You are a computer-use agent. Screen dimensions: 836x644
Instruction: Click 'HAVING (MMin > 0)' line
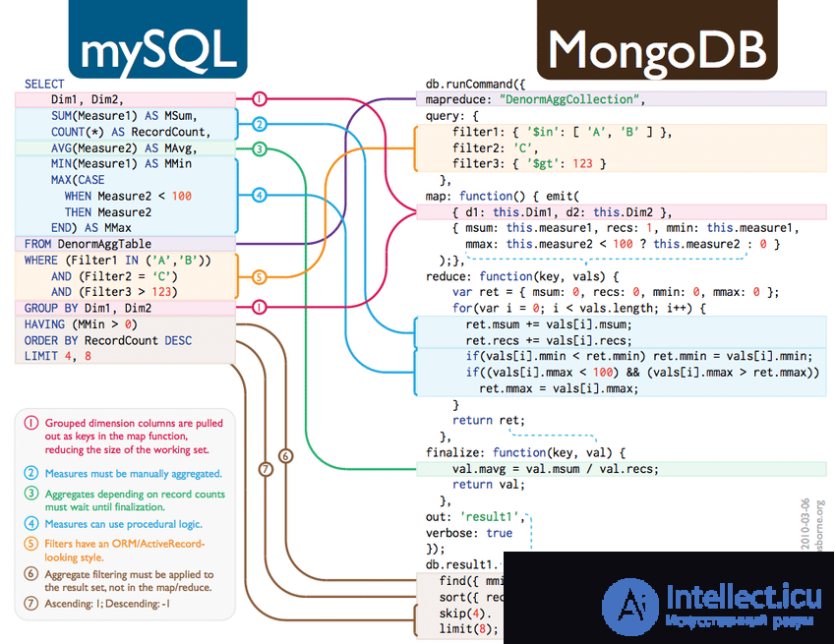[x=81, y=324]
